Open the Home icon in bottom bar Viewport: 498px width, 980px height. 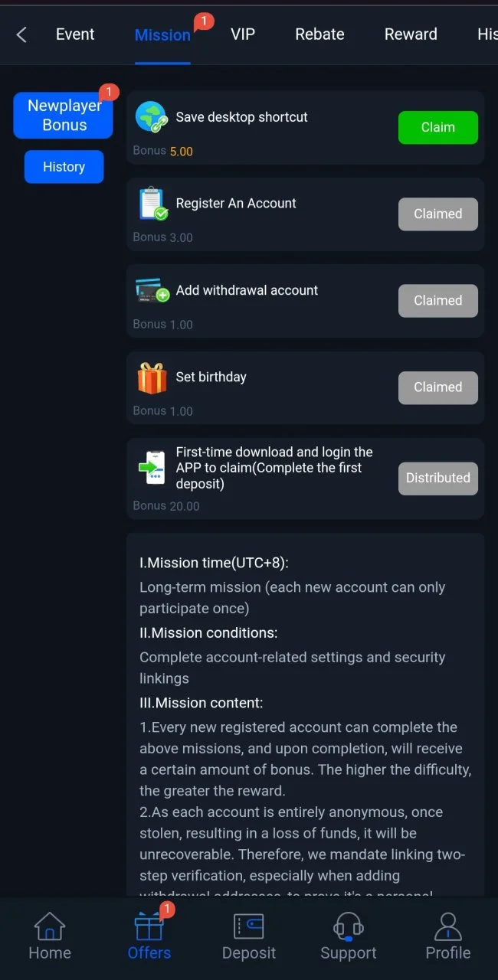tap(50, 926)
